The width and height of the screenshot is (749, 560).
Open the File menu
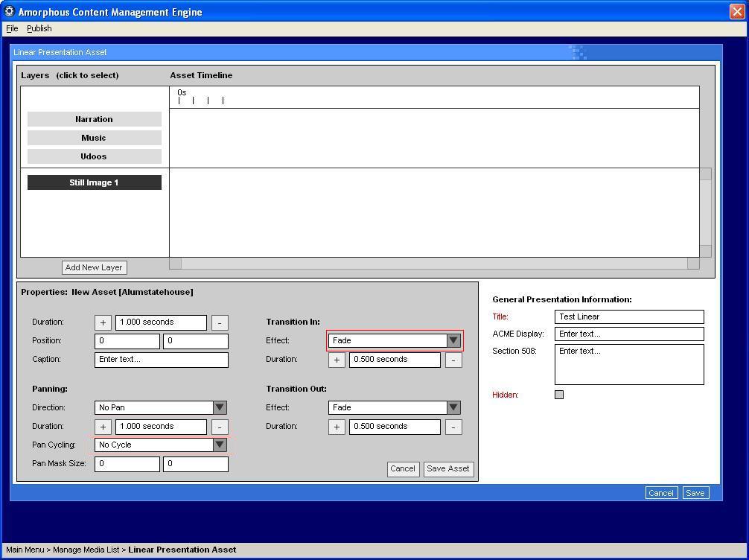click(12, 28)
